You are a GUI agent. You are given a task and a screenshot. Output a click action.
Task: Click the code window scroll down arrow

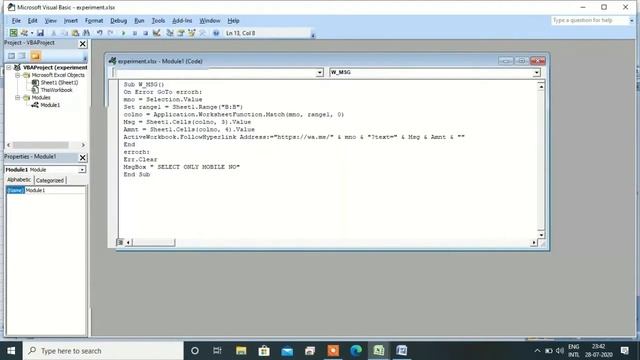pyautogui.click(x=541, y=235)
